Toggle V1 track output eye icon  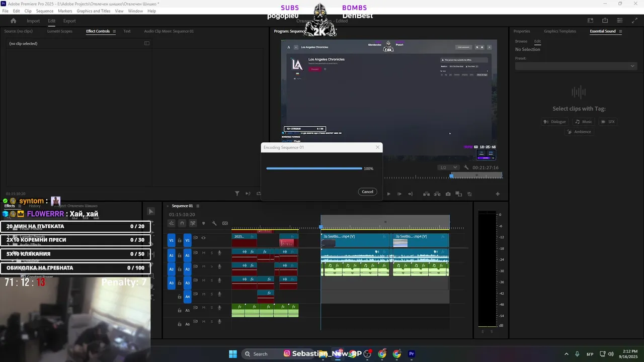coord(203,238)
